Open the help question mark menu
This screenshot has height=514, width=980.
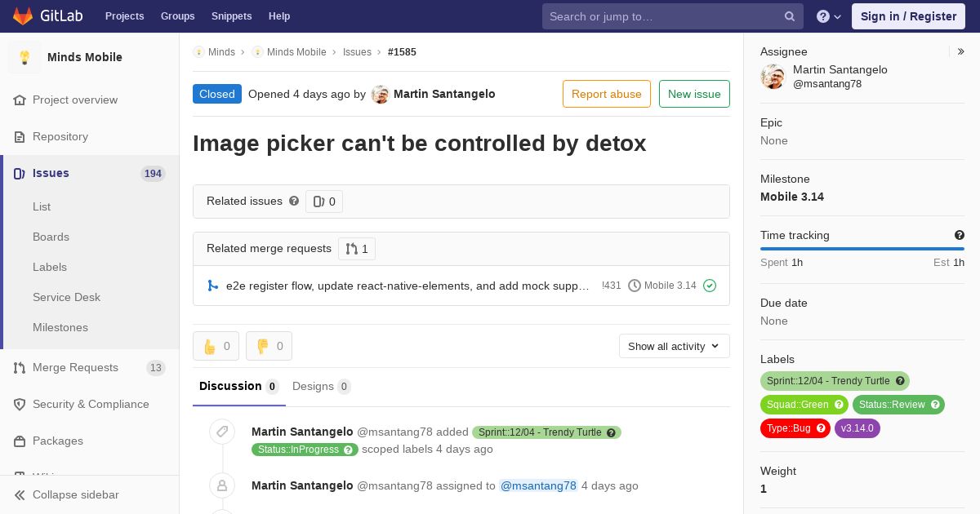[829, 16]
